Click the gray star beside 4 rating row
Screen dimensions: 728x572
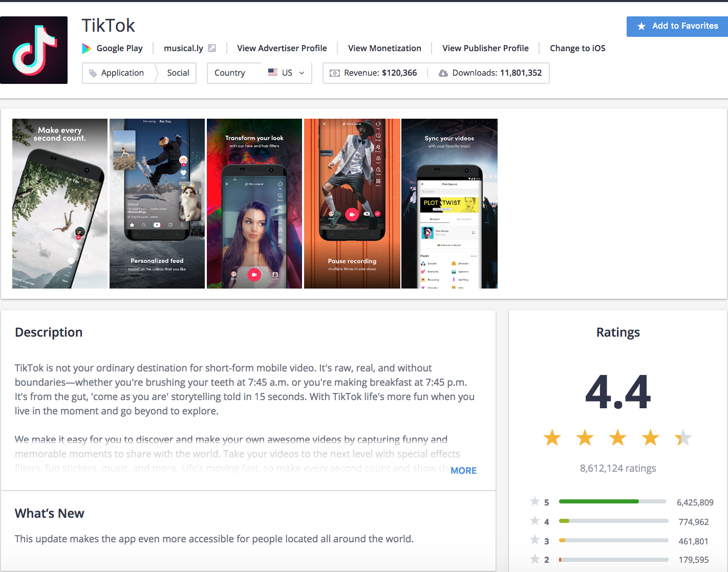[x=535, y=520]
